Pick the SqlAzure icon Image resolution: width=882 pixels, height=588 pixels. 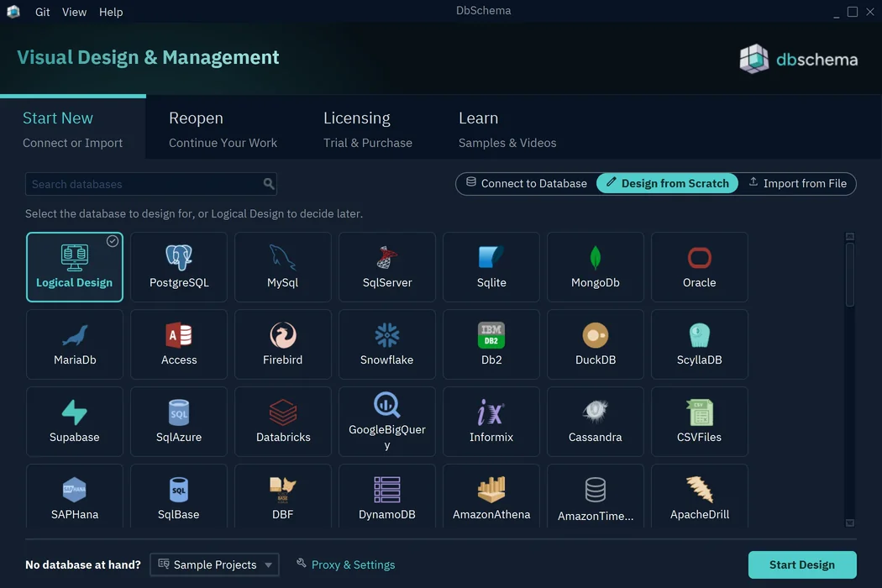pyautogui.click(x=179, y=412)
